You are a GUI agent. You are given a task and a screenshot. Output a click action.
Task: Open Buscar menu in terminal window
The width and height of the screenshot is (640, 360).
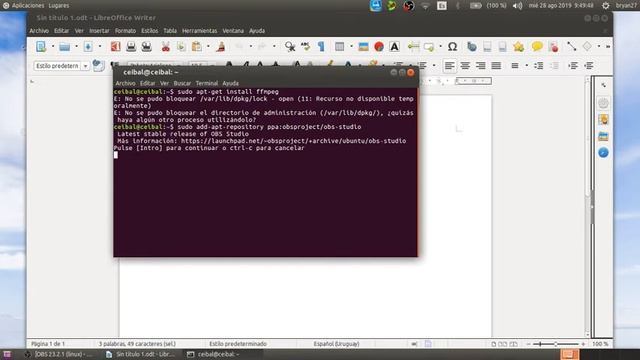coord(182,83)
